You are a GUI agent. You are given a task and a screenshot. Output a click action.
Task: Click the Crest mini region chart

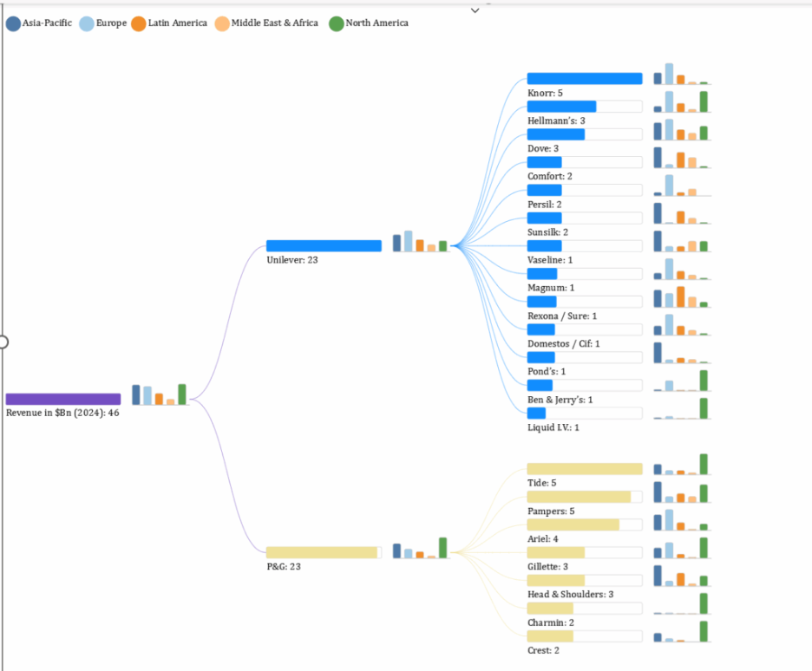pyautogui.click(x=681, y=632)
